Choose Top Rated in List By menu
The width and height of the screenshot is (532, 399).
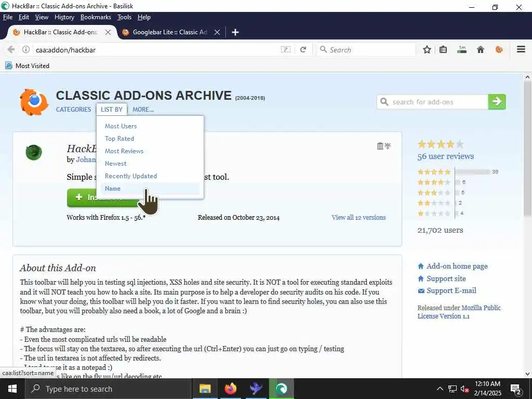click(x=119, y=138)
